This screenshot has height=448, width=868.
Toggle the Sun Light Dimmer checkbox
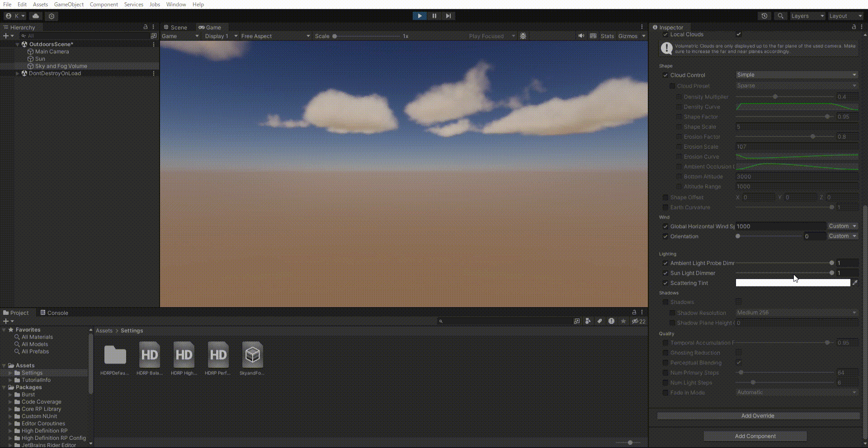click(665, 273)
